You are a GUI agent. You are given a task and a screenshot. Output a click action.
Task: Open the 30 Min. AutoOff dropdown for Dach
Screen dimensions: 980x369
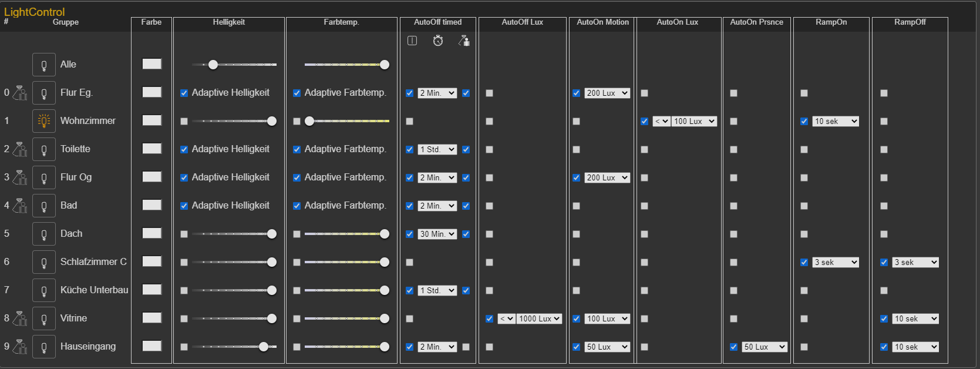pos(437,234)
